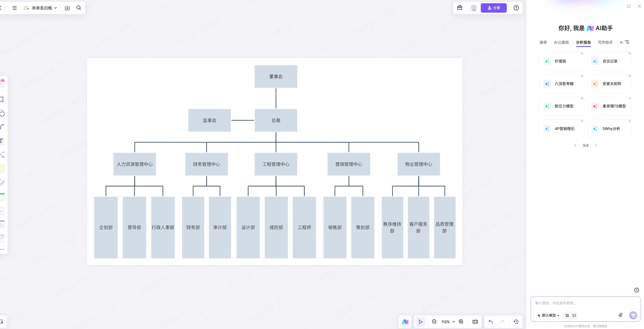644x329 pixels.
Task: Click the zoom in magnifier icon
Action: pos(461,321)
